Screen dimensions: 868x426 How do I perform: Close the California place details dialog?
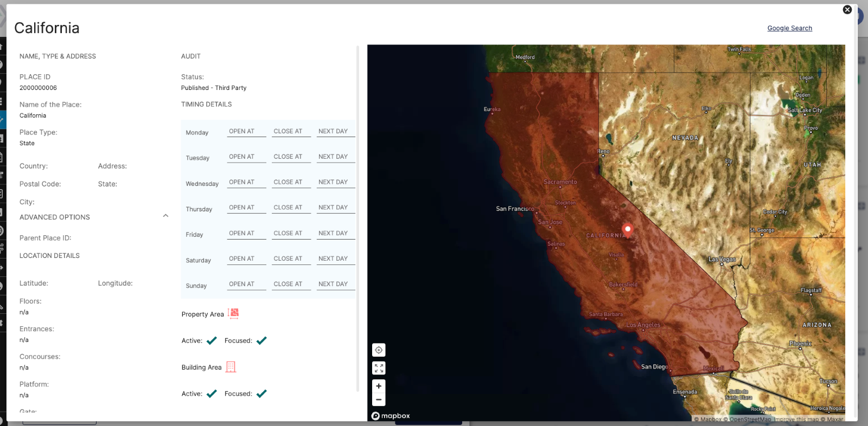(847, 10)
